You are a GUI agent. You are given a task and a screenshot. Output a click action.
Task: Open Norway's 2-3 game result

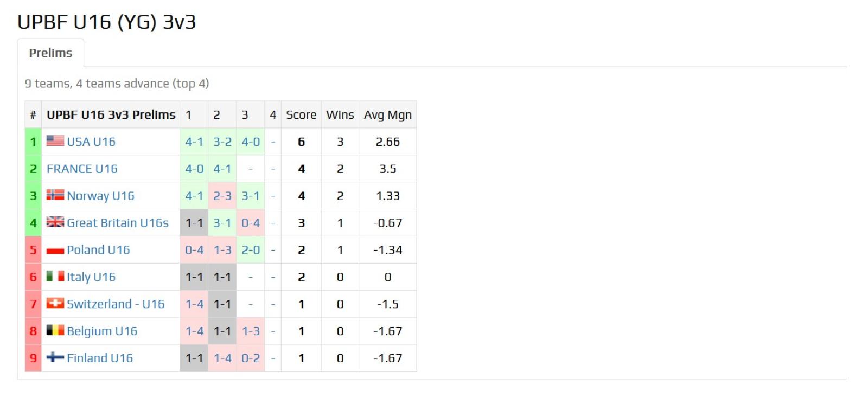(222, 196)
